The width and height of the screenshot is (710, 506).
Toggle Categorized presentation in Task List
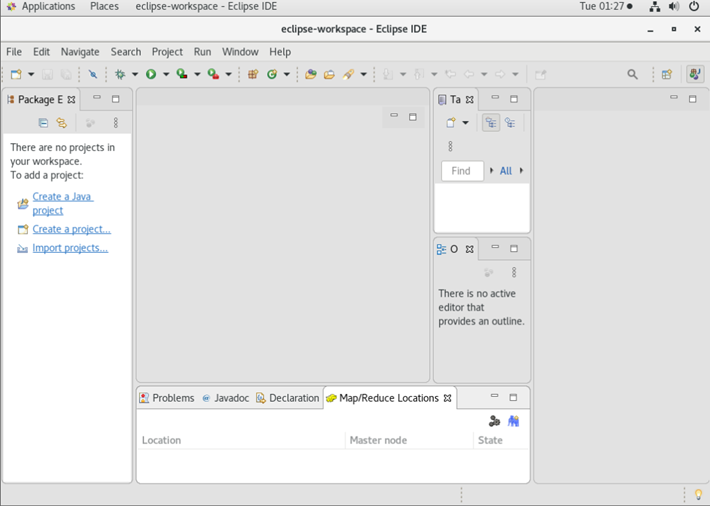491,123
